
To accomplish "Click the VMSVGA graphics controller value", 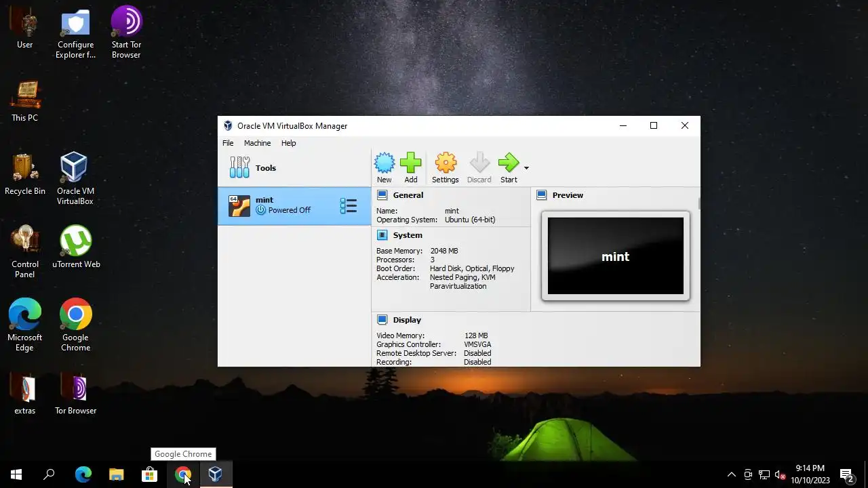I will (x=477, y=344).
